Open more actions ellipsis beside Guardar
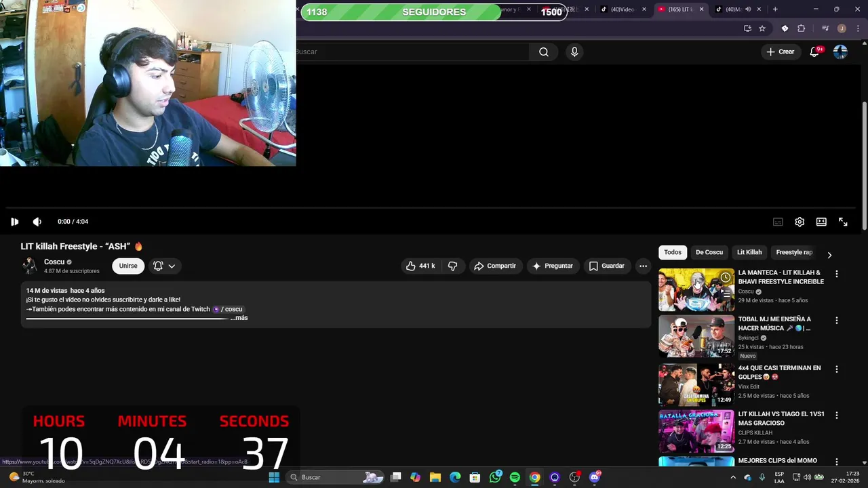 pyautogui.click(x=643, y=266)
